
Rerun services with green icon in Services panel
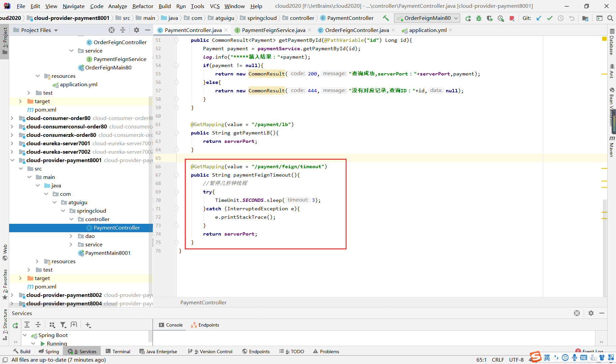pos(16,325)
